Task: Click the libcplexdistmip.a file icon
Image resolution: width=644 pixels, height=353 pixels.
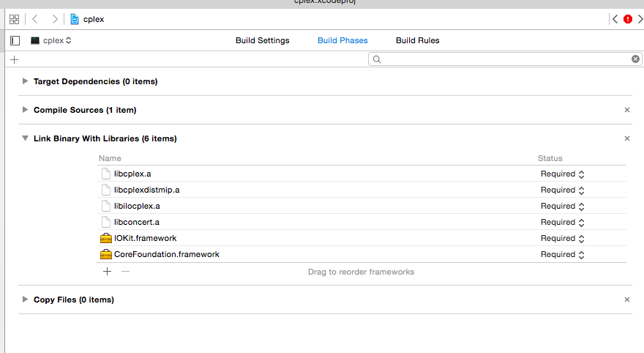Action: coord(106,190)
